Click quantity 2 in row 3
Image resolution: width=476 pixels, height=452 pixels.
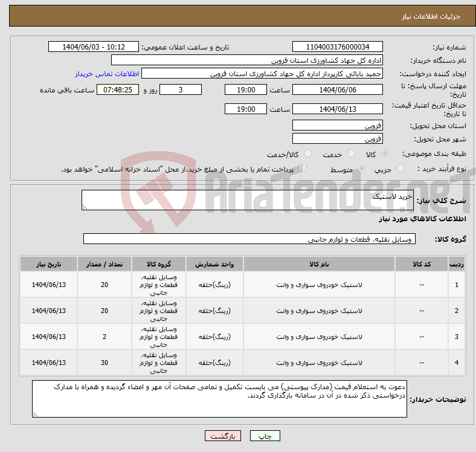(x=105, y=336)
